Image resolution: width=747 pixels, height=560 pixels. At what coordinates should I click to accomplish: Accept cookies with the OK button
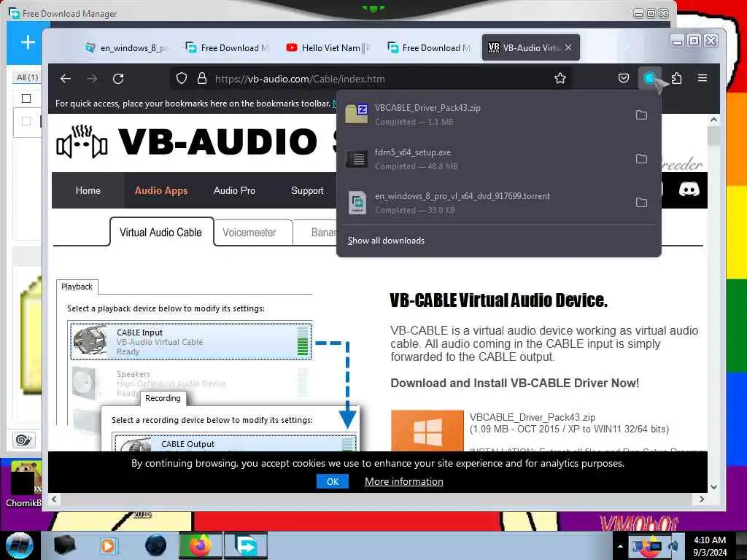pyautogui.click(x=333, y=481)
